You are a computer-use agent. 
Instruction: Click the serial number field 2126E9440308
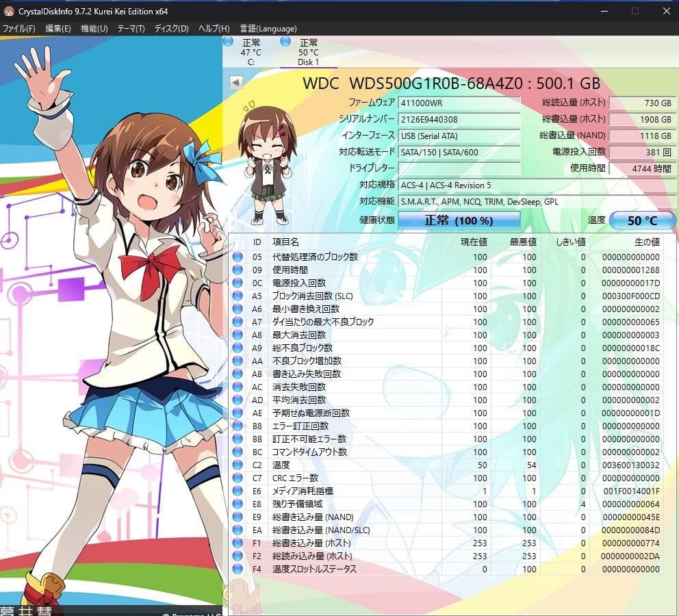click(459, 120)
